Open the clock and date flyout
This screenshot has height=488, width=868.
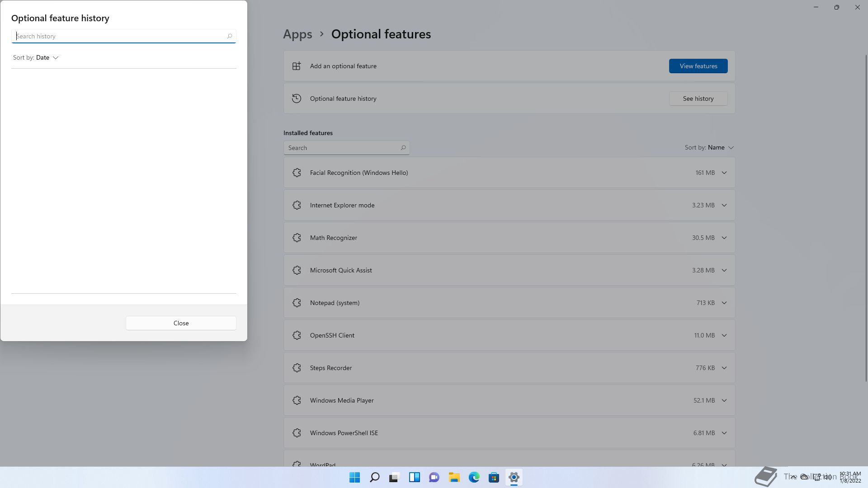point(850,477)
